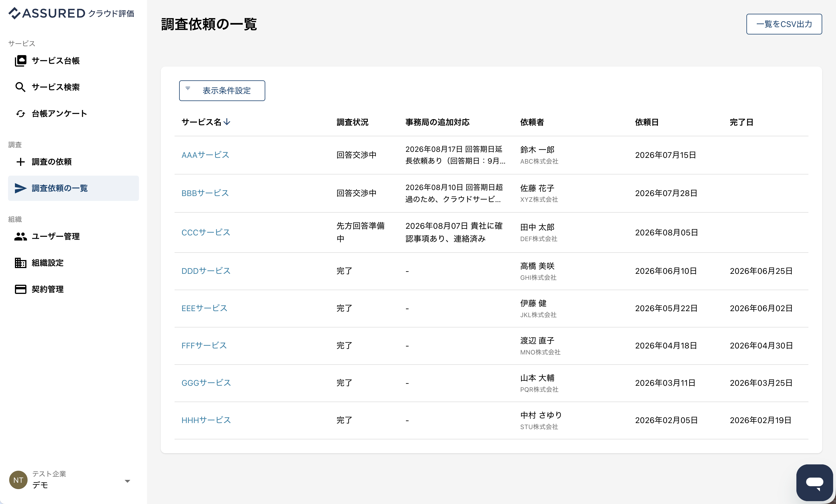Open 表示条件設定 filter settings
This screenshot has width=836, height=504.
tap(222, 91)
